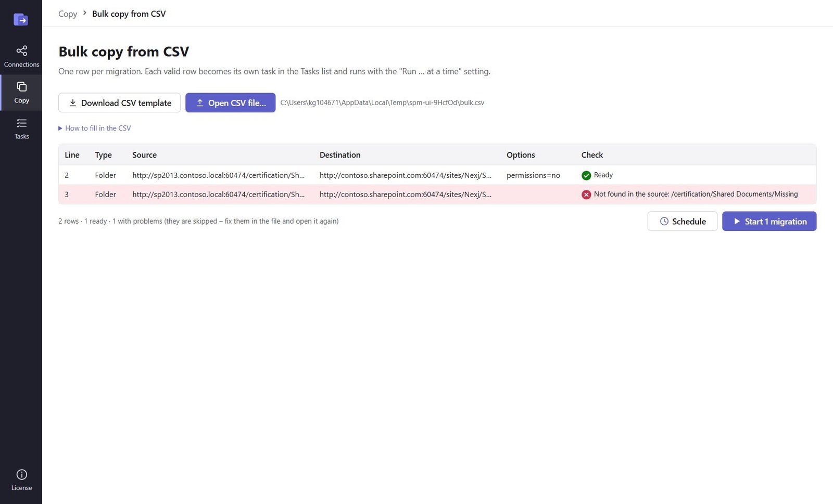
Task: Click the red error icon on line 3
Action: click(586, 195)
